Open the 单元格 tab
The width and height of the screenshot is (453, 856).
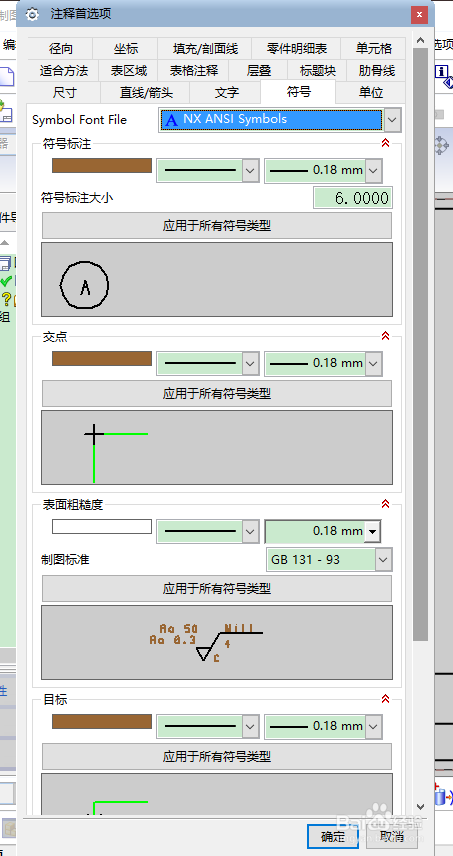(x=374, y=49)
